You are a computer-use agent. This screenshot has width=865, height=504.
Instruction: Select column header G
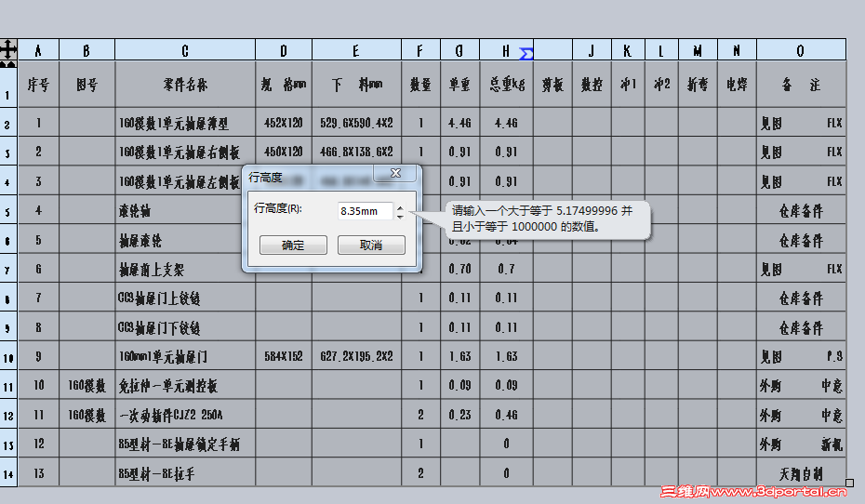point(459,50)
